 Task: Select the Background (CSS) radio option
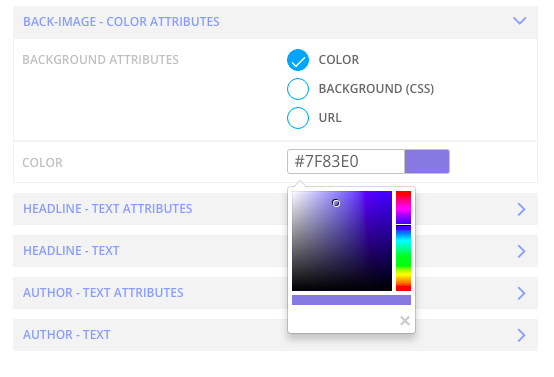(298, 89)
